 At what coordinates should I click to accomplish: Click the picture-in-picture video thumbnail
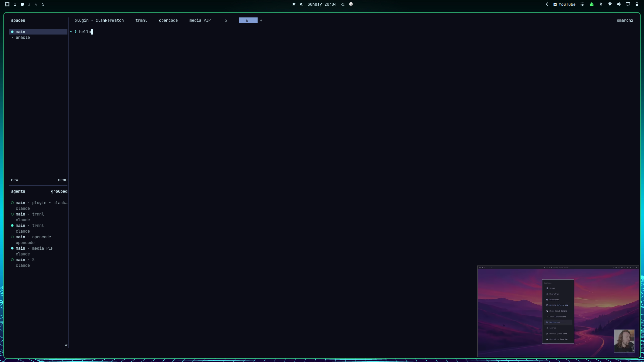[x=558, y=311]
